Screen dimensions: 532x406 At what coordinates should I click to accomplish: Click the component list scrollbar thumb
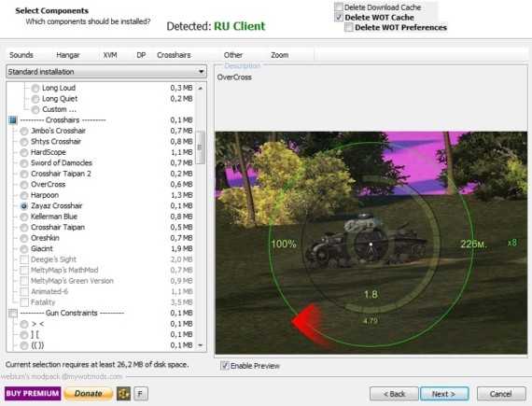tap(200, 147)
